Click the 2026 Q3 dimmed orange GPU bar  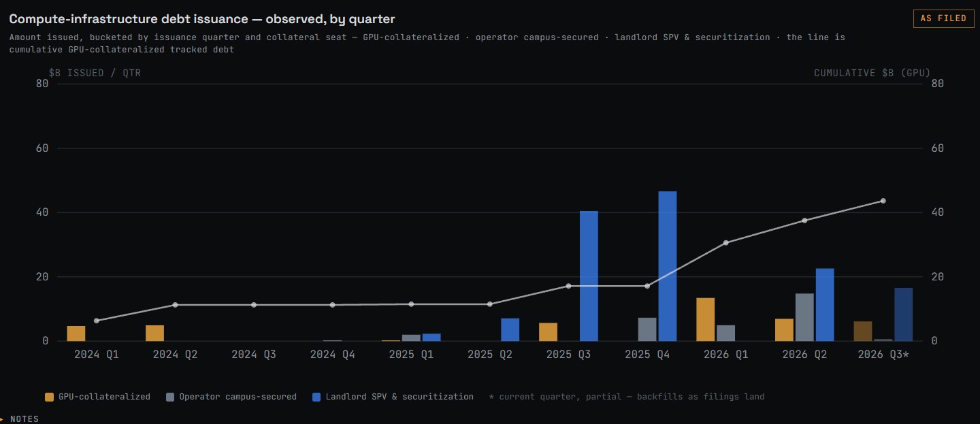[x=863, y=331]
